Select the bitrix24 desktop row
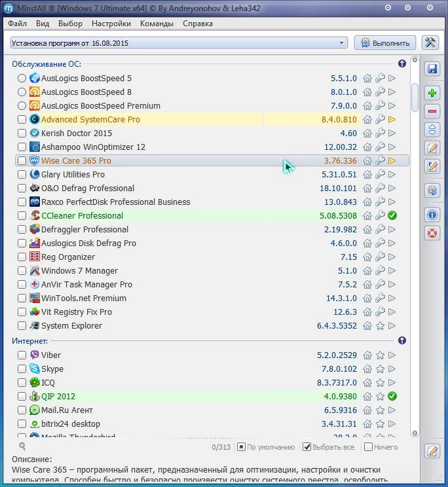The image size is (448, 487). (212, 424)
